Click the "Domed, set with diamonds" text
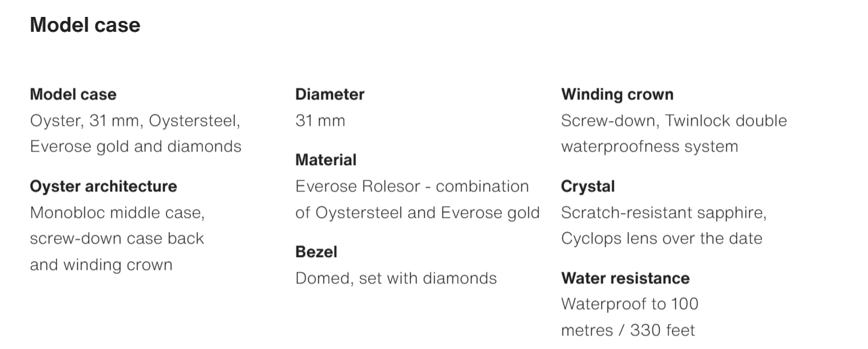Screen dimensions: 868x349 coord(396,278)
